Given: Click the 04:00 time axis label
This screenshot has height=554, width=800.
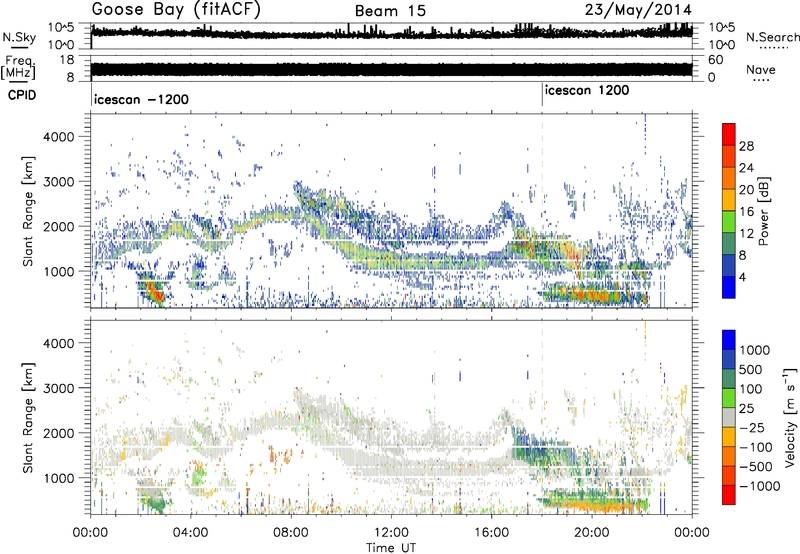Looking at the screenshot, I should point(191,533).
